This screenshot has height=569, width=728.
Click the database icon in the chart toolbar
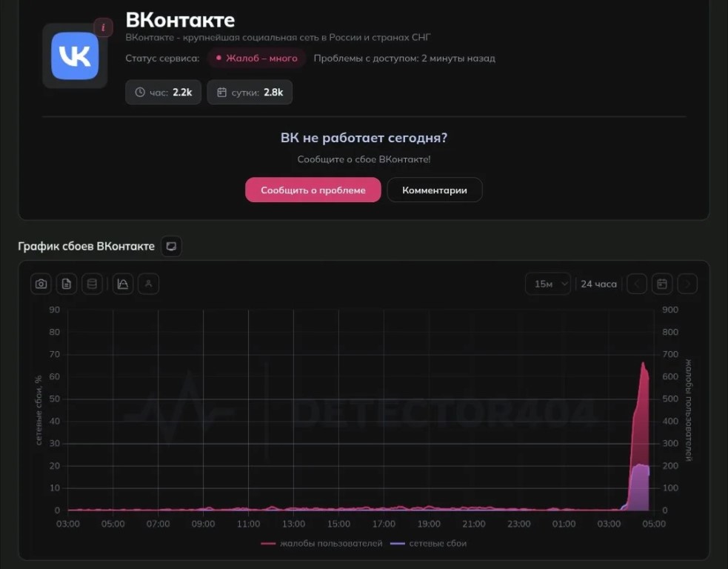pos(92,284)
